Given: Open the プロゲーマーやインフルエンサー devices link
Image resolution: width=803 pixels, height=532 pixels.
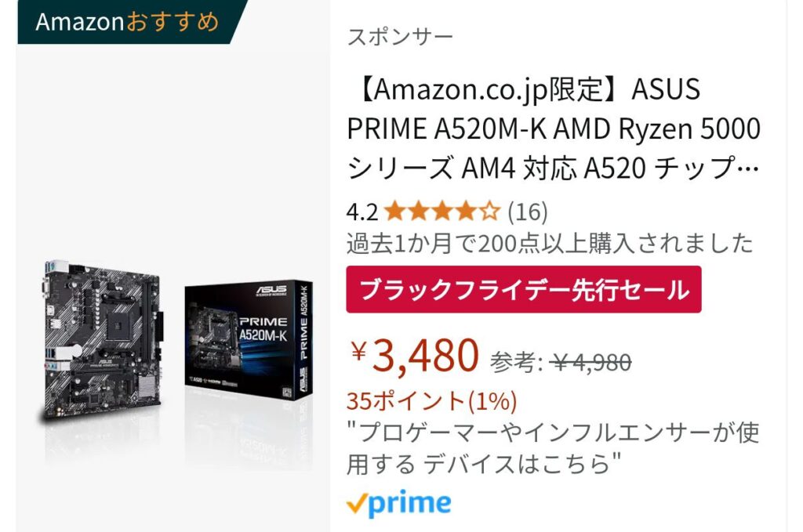Looking at the screenshot, I should click(553, 448).
